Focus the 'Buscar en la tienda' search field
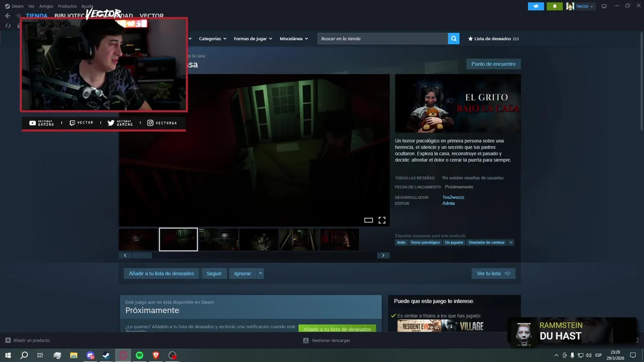The image size is (644, 362). pyautogui.click(x=382, y=39)
